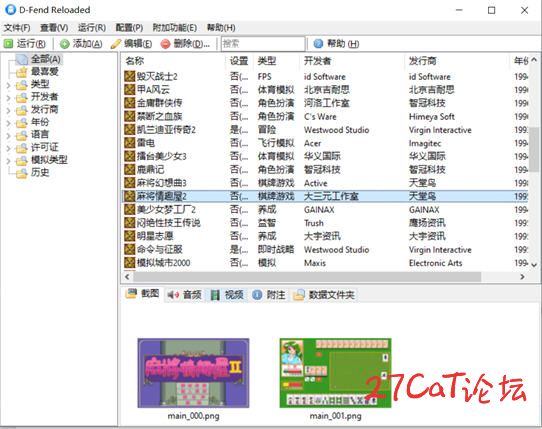Screen dimensions: 542x429
Task: Click publisher cell Himeya Soft
Action: (x=431, y=116)
